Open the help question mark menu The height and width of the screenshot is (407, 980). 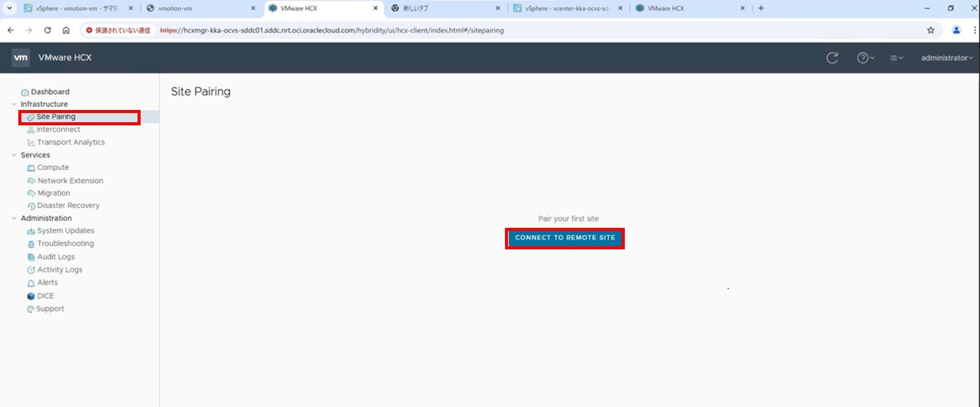click(x=864, y=58)
